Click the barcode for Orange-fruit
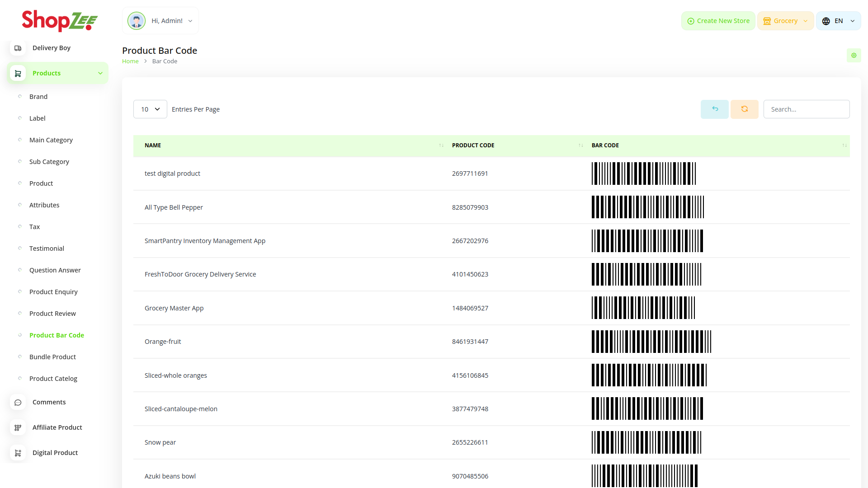The width and height of the screenshot is (868, 488). click(x=651, y=342)
